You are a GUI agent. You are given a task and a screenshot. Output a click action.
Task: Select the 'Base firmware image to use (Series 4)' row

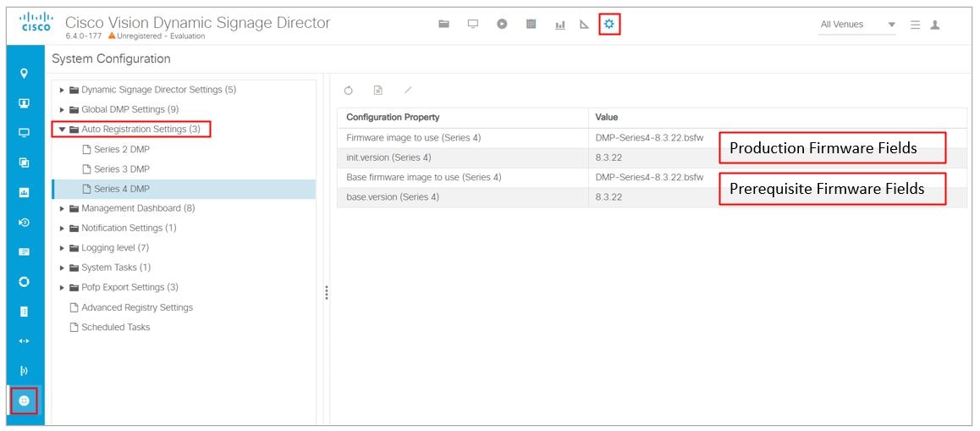[652, 178]
